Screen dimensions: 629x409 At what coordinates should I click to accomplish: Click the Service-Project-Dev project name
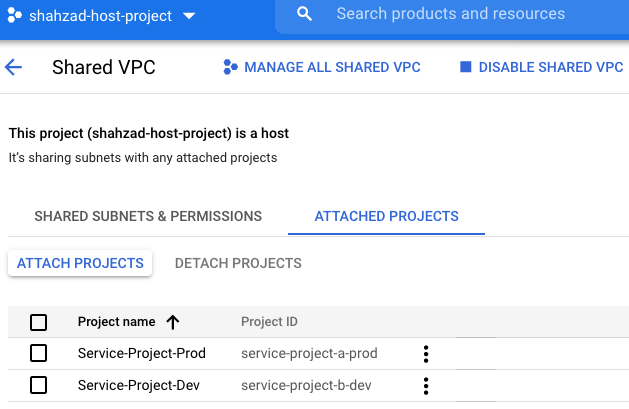(139, 385)
